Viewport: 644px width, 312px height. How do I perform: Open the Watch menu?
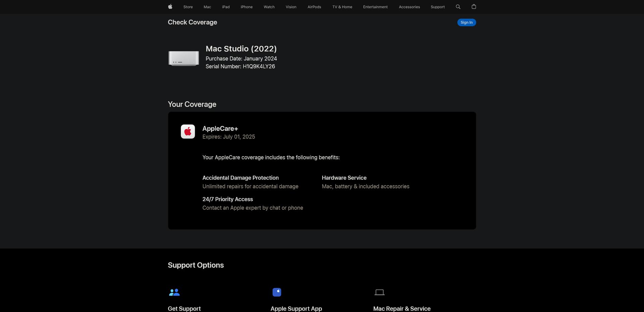[269, 7]
